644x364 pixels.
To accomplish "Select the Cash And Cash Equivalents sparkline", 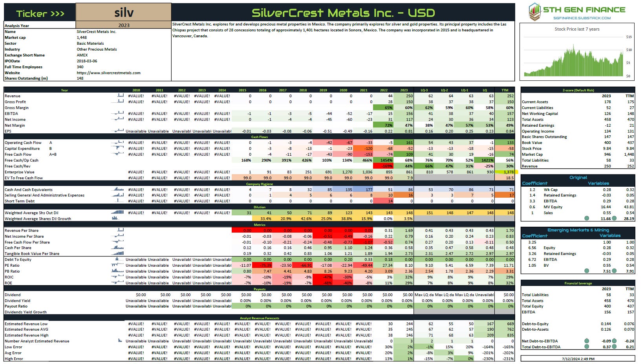I will pyautogui.click(x=118, y=189).
